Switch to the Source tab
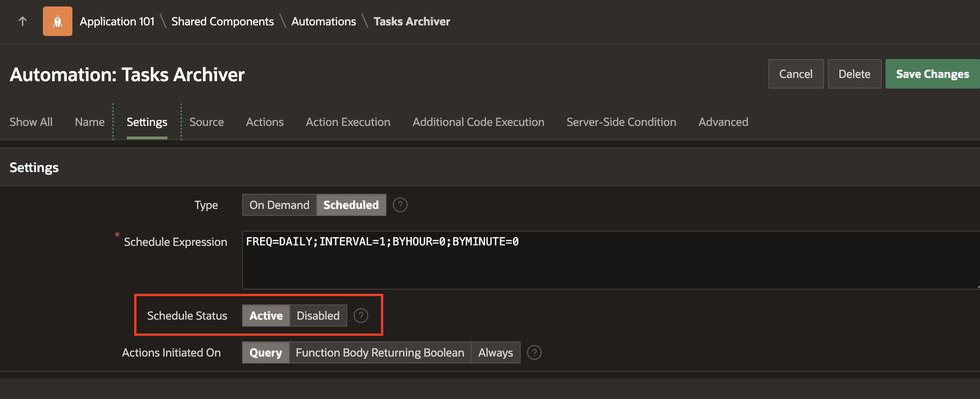Image resolution: width=980 pixels, height=399 pixels. (x=207, y=122)
